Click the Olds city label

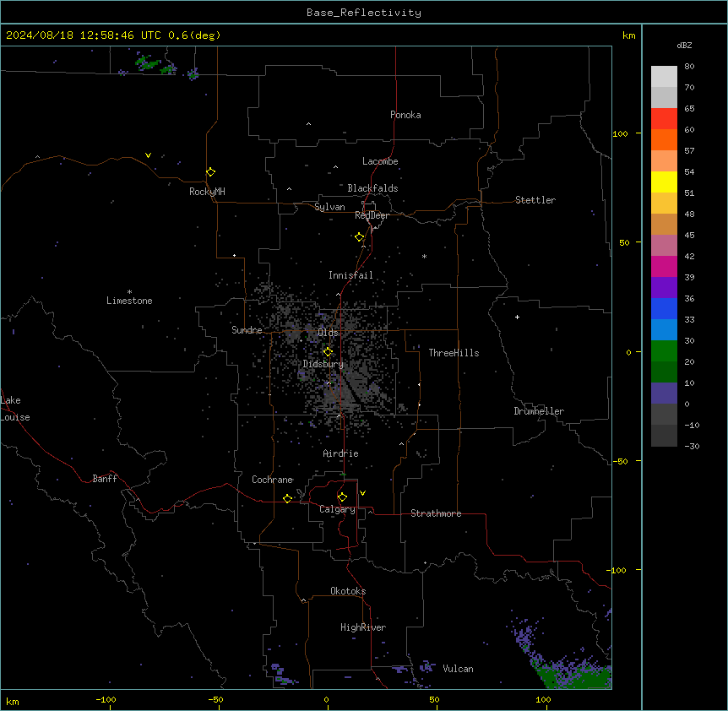coord(328,333)
